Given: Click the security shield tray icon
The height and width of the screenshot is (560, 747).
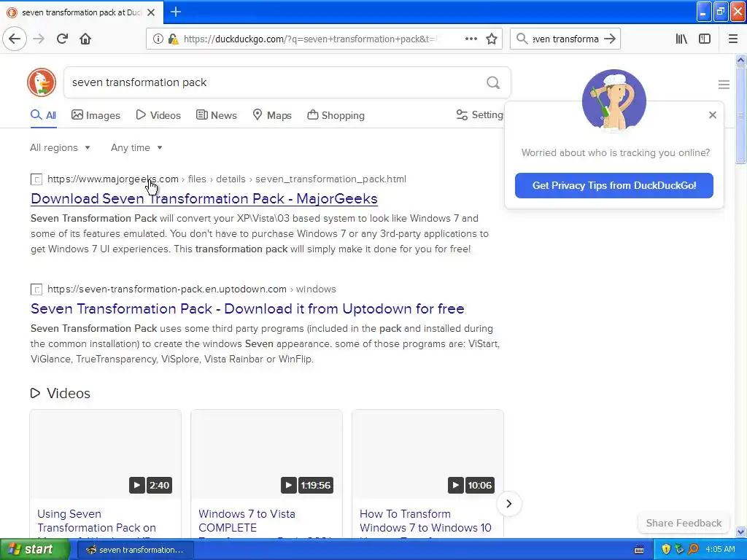Looking at the screenshot, I should (666, 550).
